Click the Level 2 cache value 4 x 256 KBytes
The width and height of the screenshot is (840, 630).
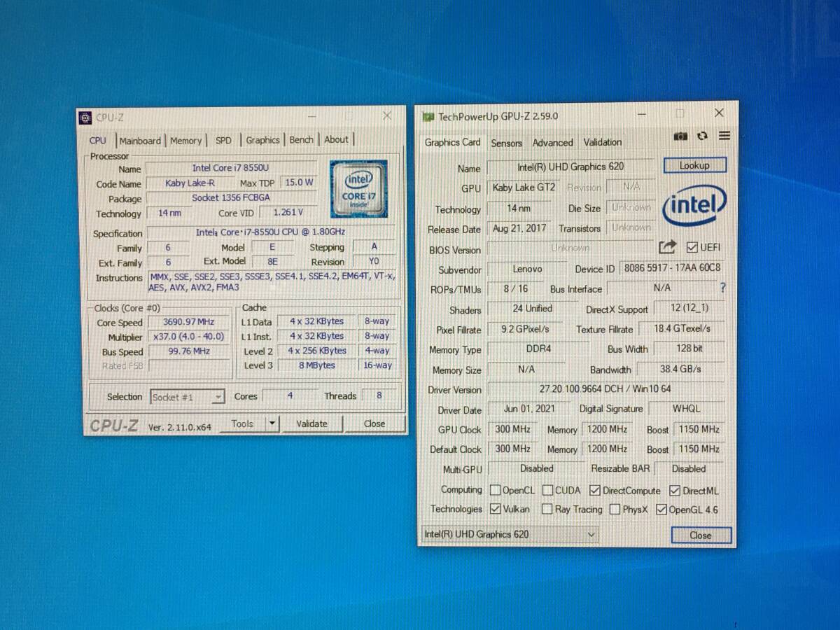pos(317,351)
